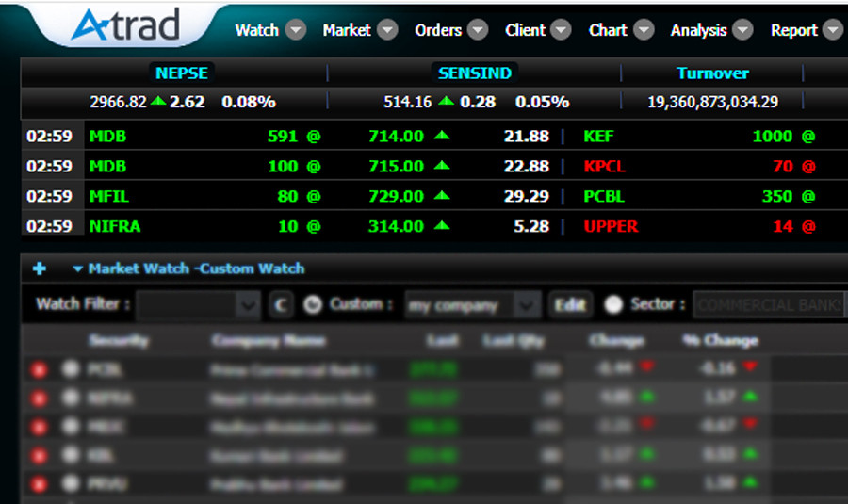Click the up arrow next to 715.00
The height and width of the screenshot is (504, 848).
point(442,165)
